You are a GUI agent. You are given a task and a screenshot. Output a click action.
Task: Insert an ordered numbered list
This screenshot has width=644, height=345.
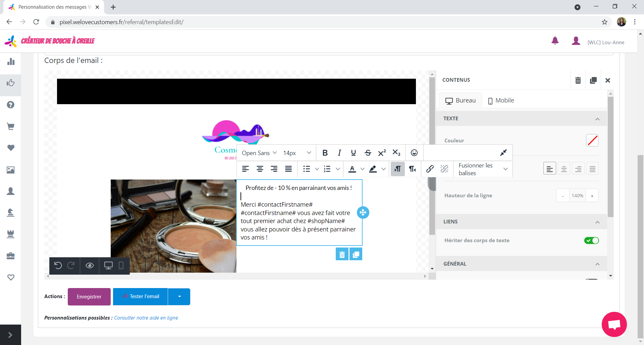(327, 169)
